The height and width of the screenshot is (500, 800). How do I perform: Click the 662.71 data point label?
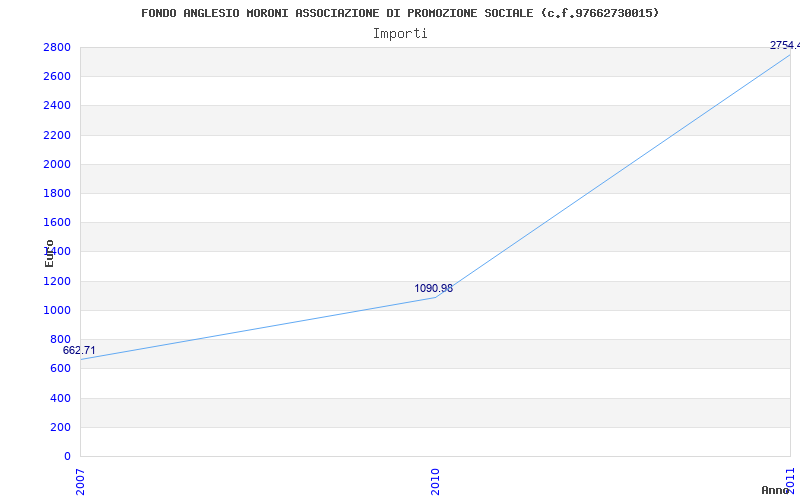(79, 351)
